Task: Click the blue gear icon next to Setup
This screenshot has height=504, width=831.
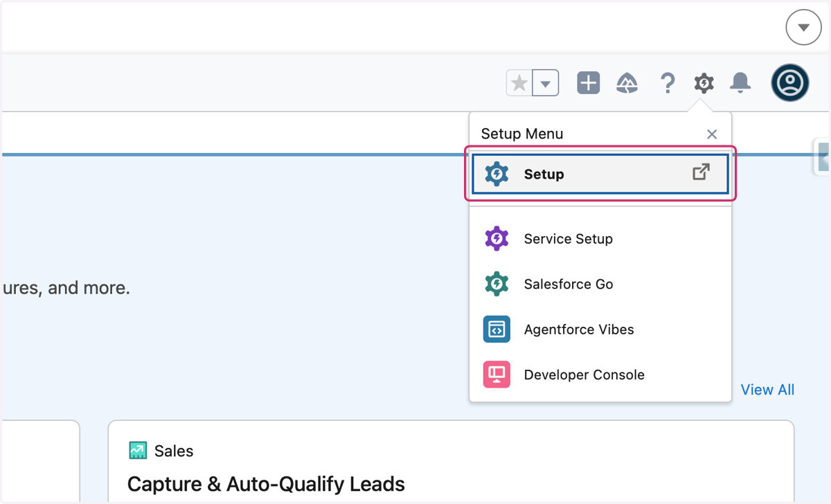Action: click(497, 174)
